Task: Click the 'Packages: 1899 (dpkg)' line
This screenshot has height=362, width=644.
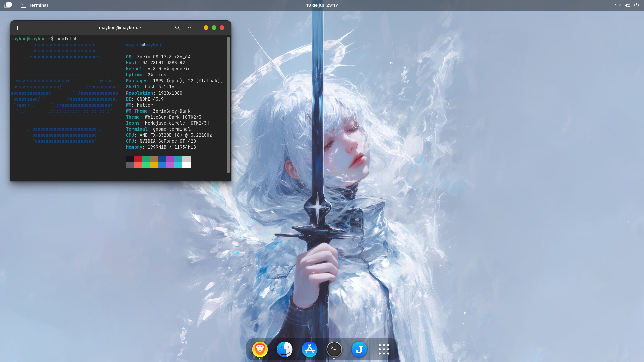Action: (x=174, y=81)
